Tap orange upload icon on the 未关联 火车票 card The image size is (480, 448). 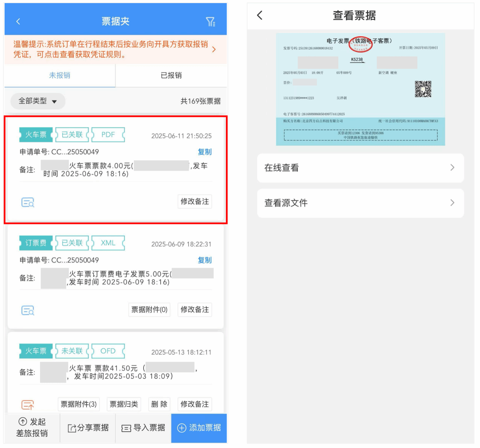[x=28, y=405]
